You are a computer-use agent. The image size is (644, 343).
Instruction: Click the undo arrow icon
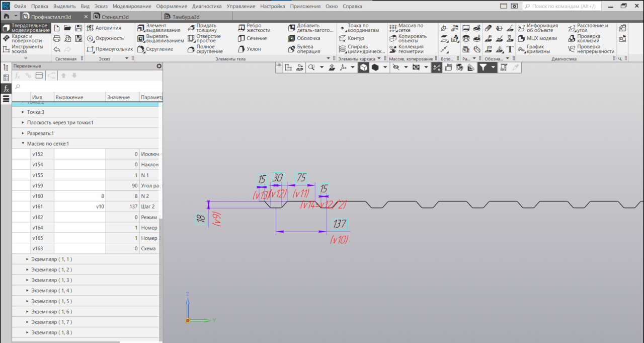tap(57, 49)
